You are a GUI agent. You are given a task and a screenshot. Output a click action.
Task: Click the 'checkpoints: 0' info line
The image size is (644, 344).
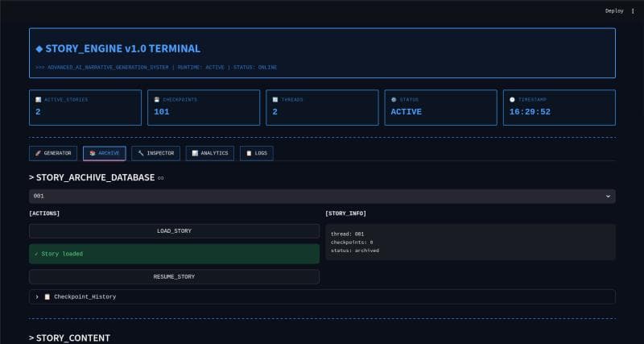(x=352, y=242)
